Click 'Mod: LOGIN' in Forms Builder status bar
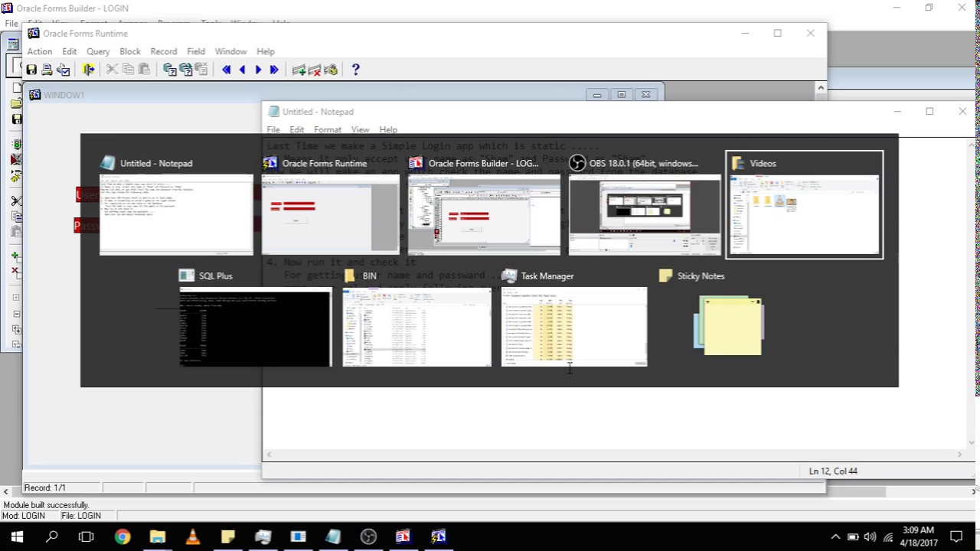 [24, 516]
